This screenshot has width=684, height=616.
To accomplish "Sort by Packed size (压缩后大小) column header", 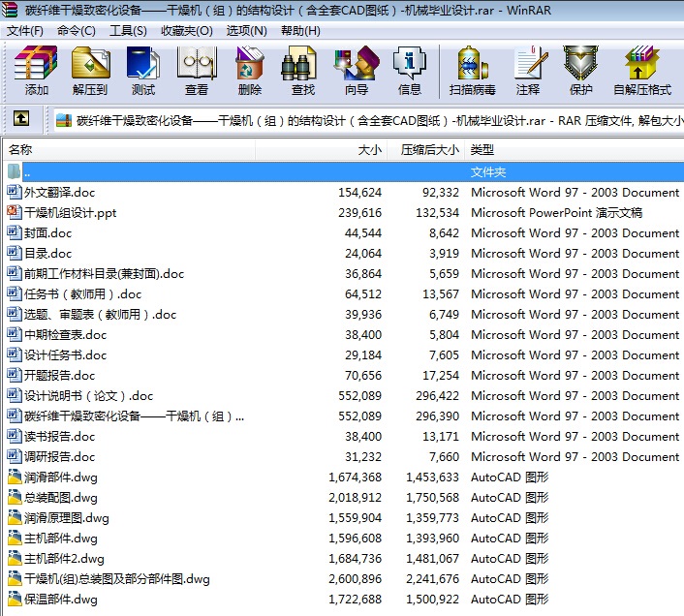I will pyautogui.click(x=426, y=150).
